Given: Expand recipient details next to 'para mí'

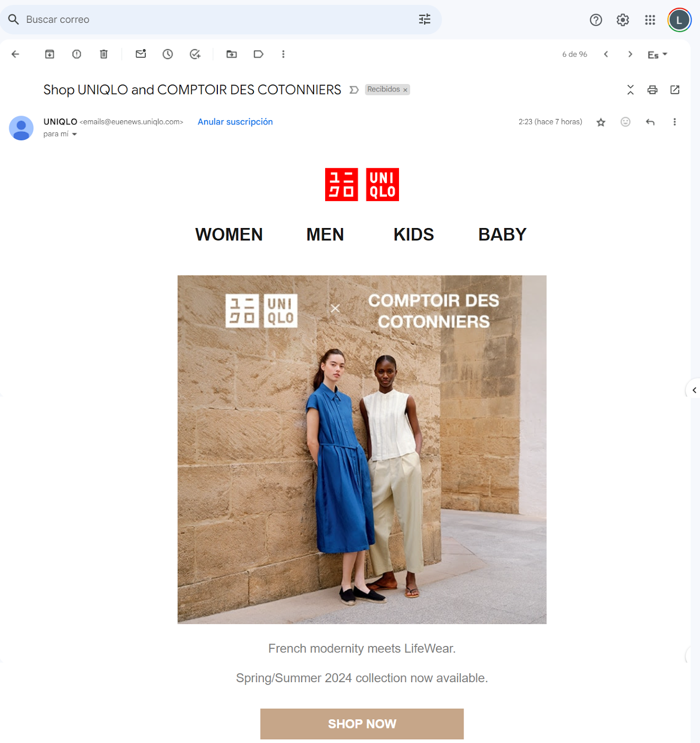Looking at the screenshot, I should [x=74, y=134].
